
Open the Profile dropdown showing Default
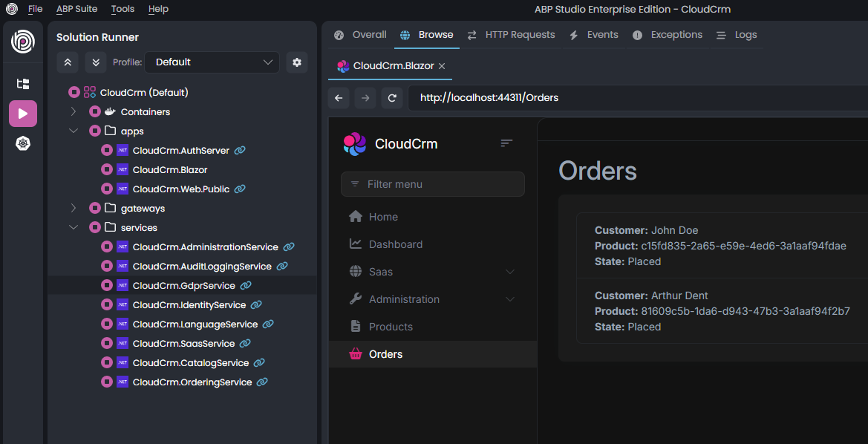coord(212,62)
